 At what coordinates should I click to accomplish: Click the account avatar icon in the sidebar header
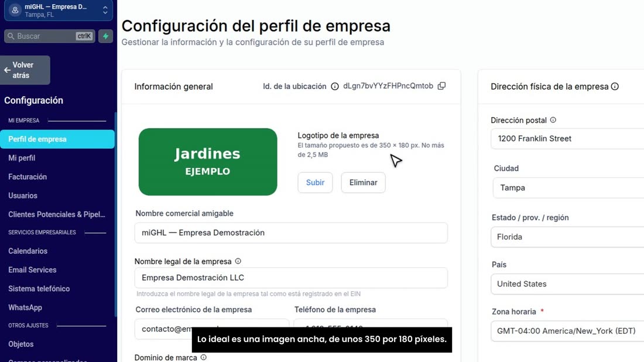point(15,11)
